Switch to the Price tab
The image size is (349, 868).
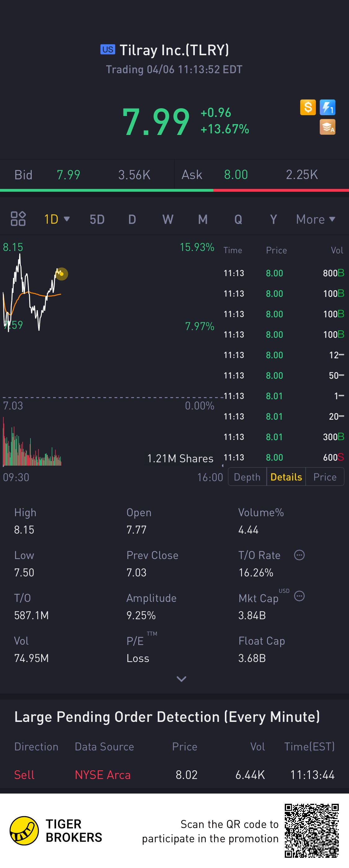(325, 477)
